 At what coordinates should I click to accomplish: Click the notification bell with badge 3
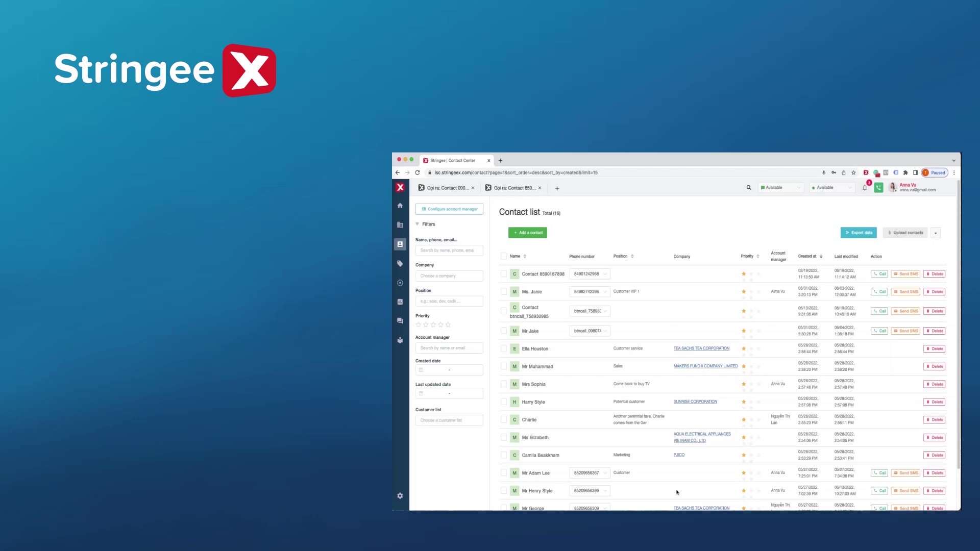(865, 187)
